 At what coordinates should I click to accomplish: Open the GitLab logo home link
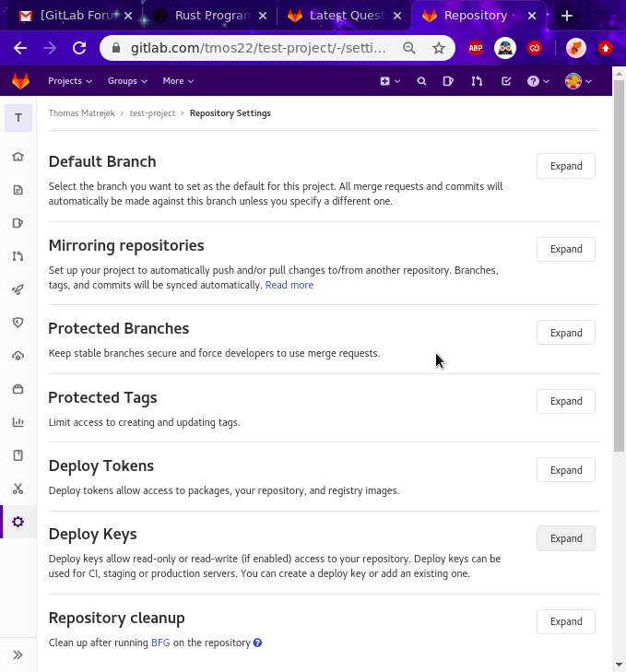(x=20, y=81)
